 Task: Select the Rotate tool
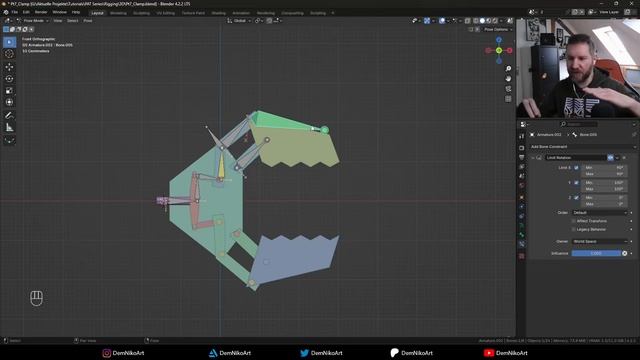[9, 79]
